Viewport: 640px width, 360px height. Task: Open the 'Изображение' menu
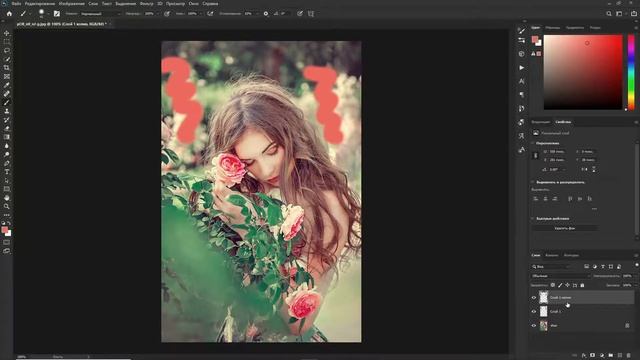pos(71,3)
